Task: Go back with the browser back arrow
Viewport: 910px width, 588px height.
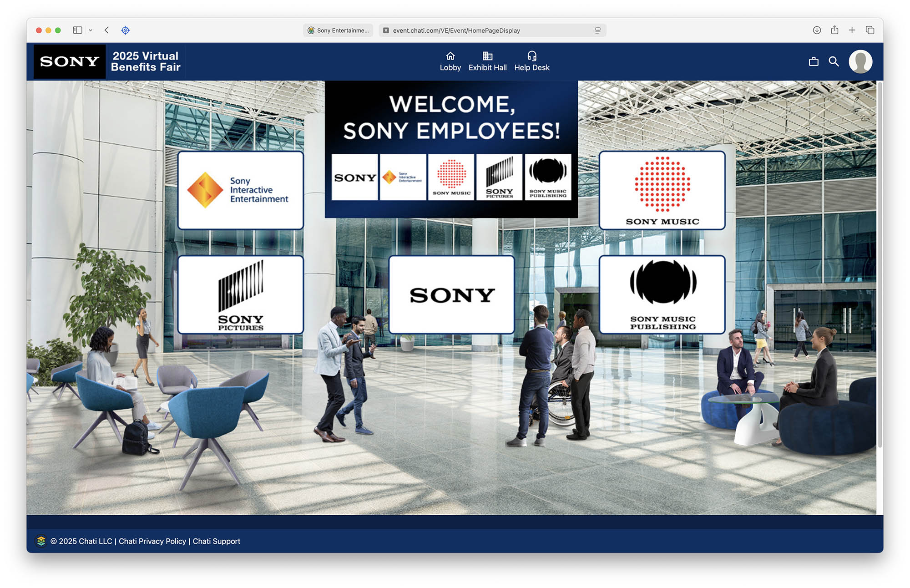Action: (x=106, y=30)
